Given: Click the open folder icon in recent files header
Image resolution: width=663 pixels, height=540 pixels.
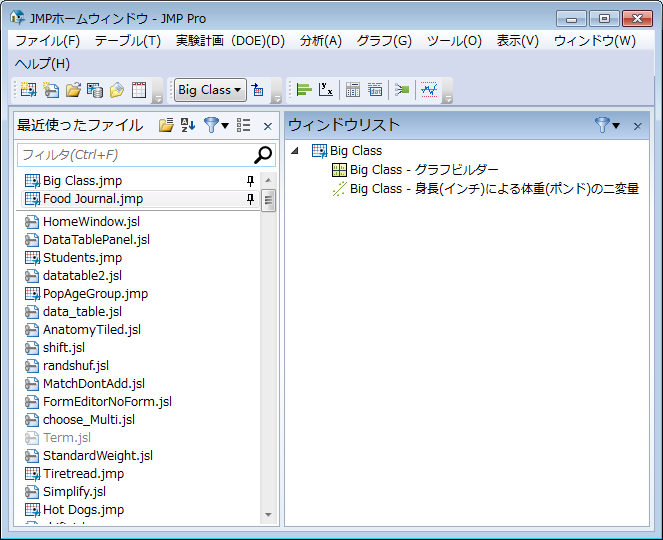Looking at the screenshot, I should [166, 125].
